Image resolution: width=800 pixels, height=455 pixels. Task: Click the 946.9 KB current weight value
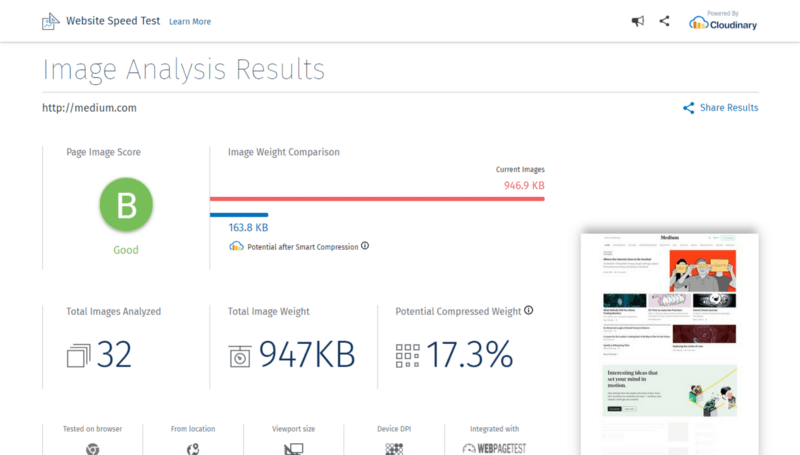tap(524, 186)
